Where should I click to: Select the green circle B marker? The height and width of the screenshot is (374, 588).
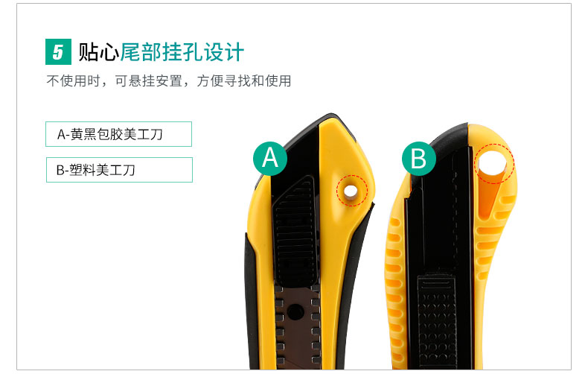point(418,159)
